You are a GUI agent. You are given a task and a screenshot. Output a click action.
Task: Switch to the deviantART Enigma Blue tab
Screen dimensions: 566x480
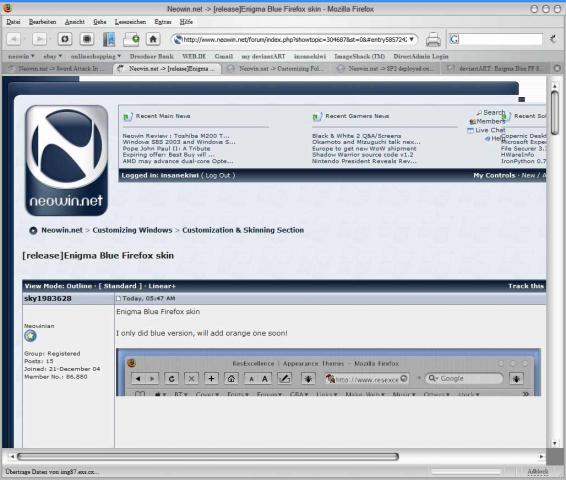496,68
